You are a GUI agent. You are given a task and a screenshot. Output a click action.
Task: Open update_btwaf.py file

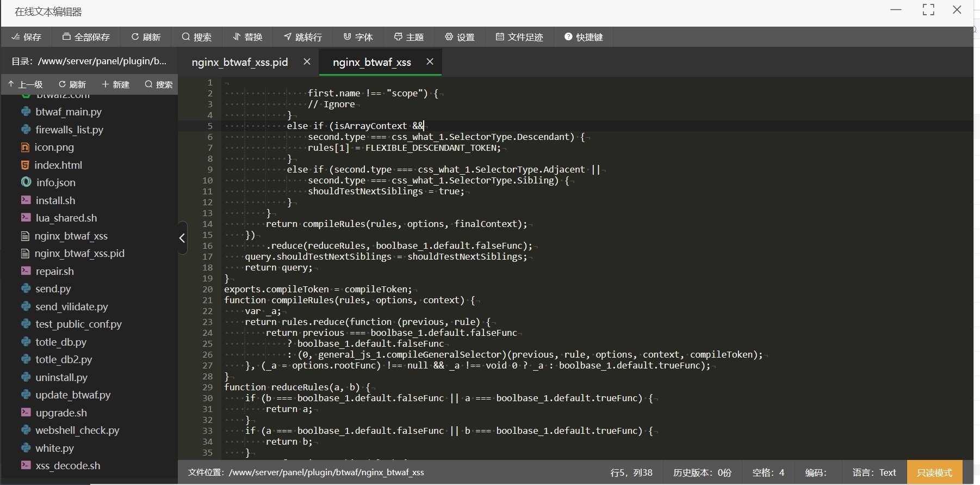pos(73,395)
